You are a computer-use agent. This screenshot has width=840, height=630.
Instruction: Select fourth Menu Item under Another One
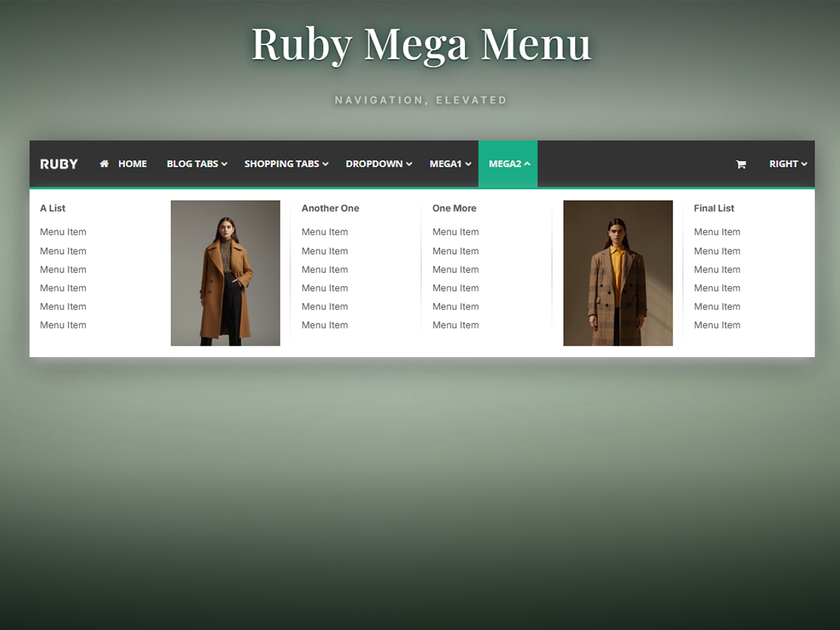point(325,287)
